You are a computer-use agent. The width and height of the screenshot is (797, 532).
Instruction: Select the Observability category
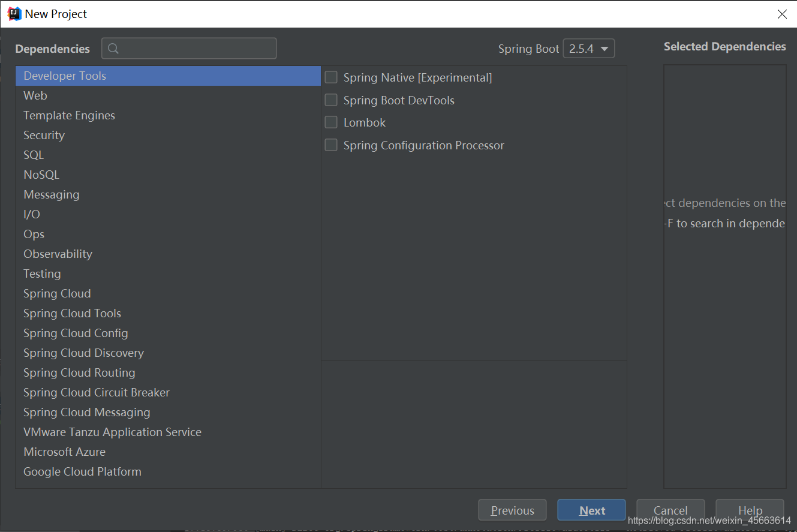point(169,254)
